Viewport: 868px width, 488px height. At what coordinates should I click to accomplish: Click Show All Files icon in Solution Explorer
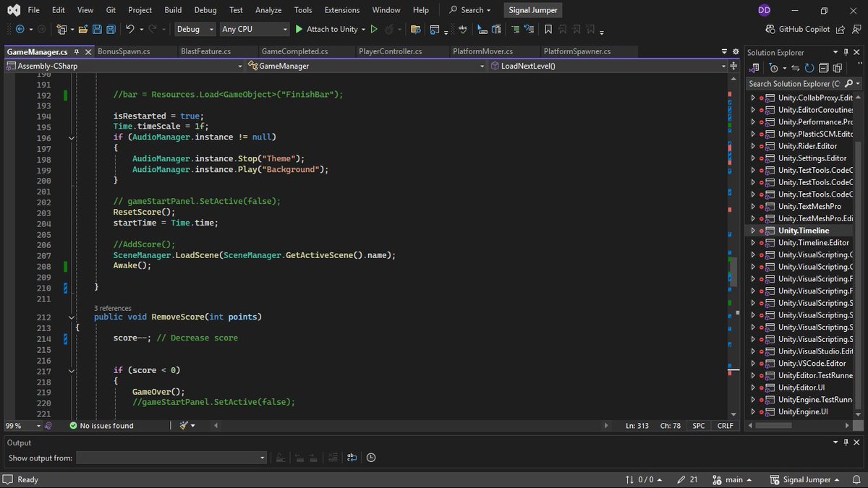838,68
